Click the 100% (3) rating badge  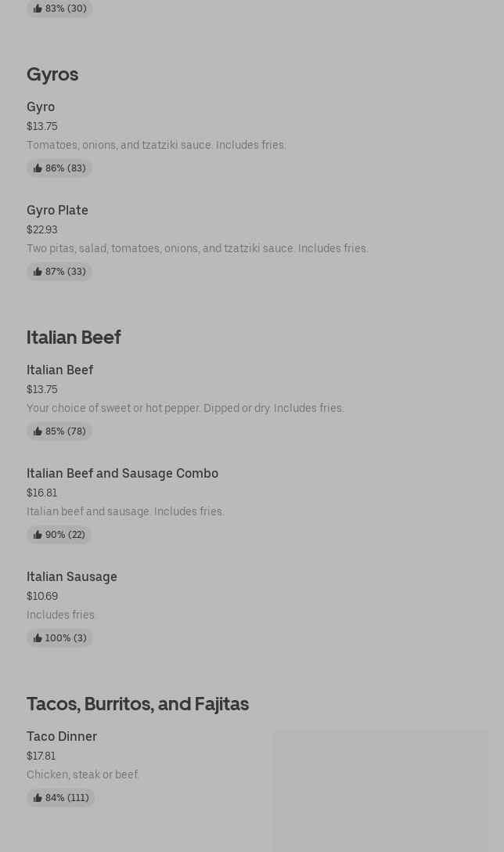click(x=60, y=638)
